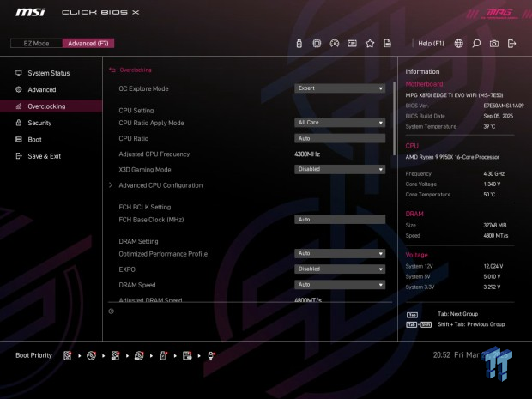Screen dimensions: 532x399
Task: Open the gauge hardware monitor icon
Action: pyautogui.click(x=335, y=44)
